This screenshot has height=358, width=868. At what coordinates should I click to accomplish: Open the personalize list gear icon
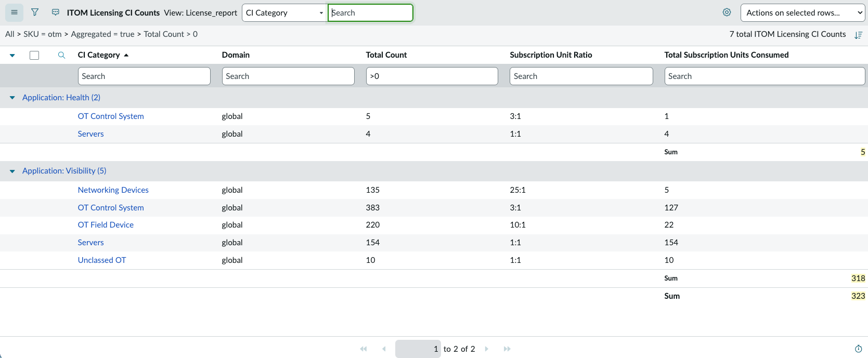point(727,12)
